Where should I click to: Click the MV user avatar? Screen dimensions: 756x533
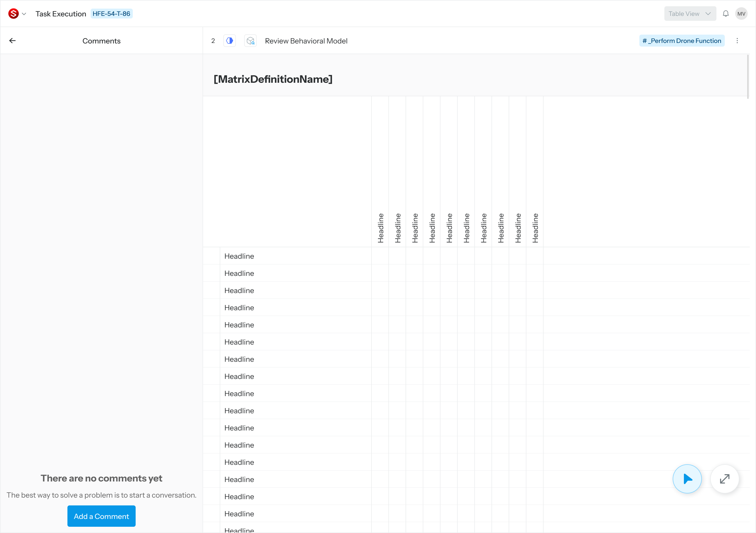(x=741, y=14)
